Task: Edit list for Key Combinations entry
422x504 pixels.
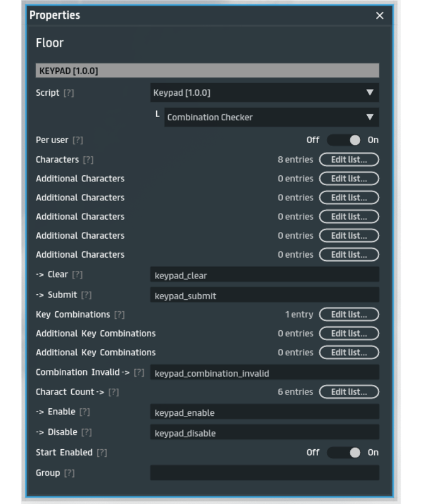Action: (349, 314)
